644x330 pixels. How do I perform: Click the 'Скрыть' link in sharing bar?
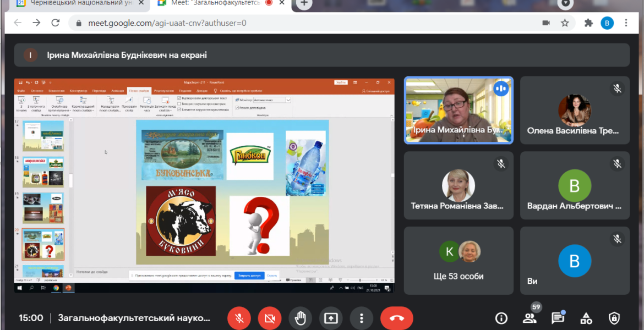tap(271, 276)
